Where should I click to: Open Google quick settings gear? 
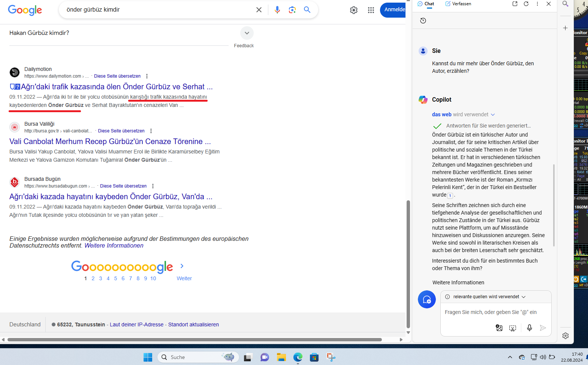pyautogui.click(x=354, y=10)
